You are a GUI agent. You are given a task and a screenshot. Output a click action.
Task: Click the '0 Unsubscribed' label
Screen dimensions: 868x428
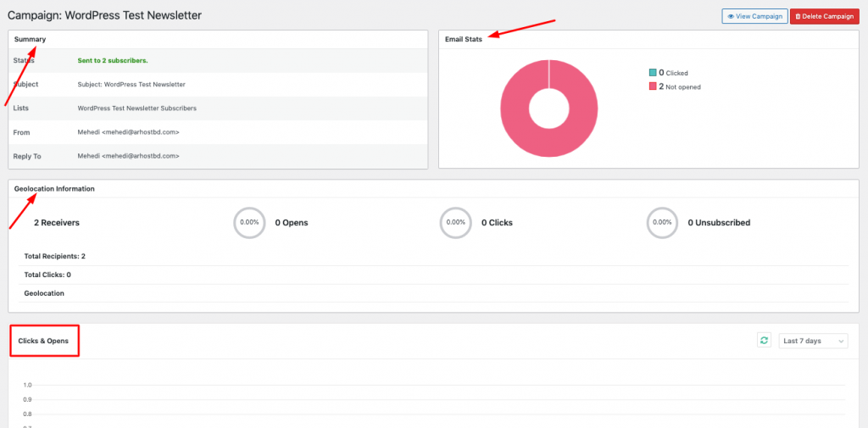click(719, 223)
